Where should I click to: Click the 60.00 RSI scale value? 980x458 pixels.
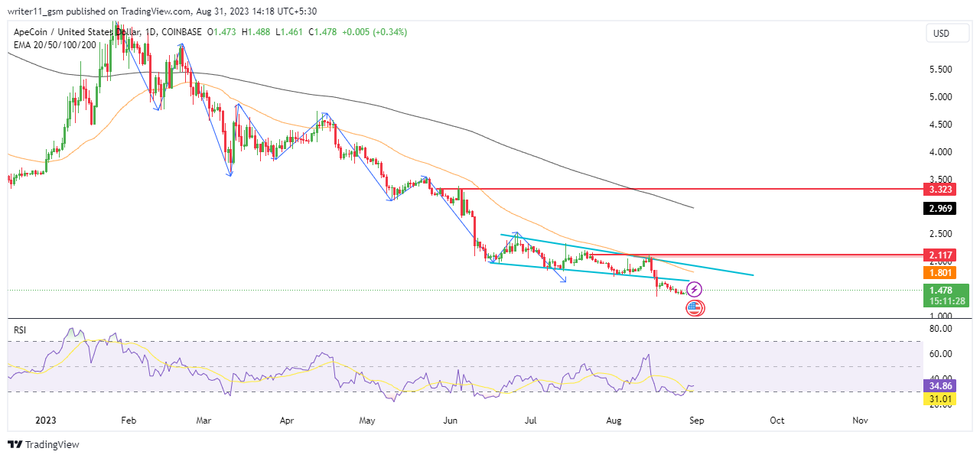pos(940,354)
